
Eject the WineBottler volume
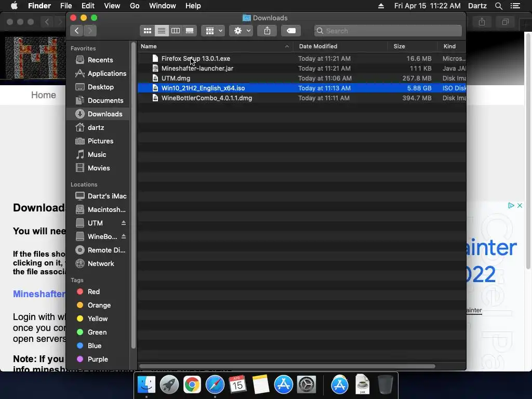coord(124,236)
